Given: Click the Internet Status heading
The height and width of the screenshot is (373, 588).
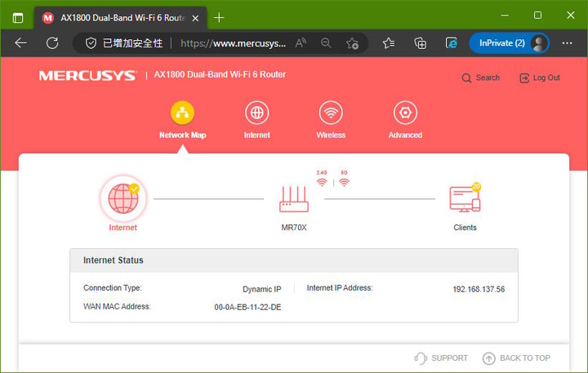Looking at the screenshot, I should point(114,260).
